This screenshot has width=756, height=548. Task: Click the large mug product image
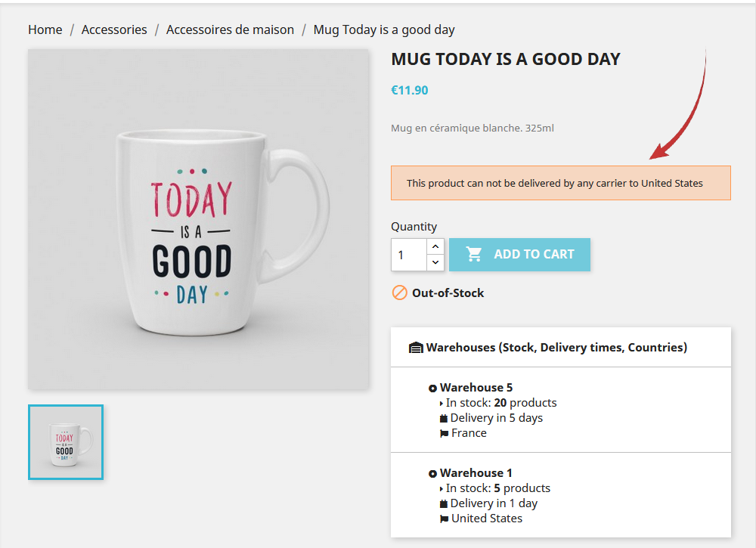198,219
